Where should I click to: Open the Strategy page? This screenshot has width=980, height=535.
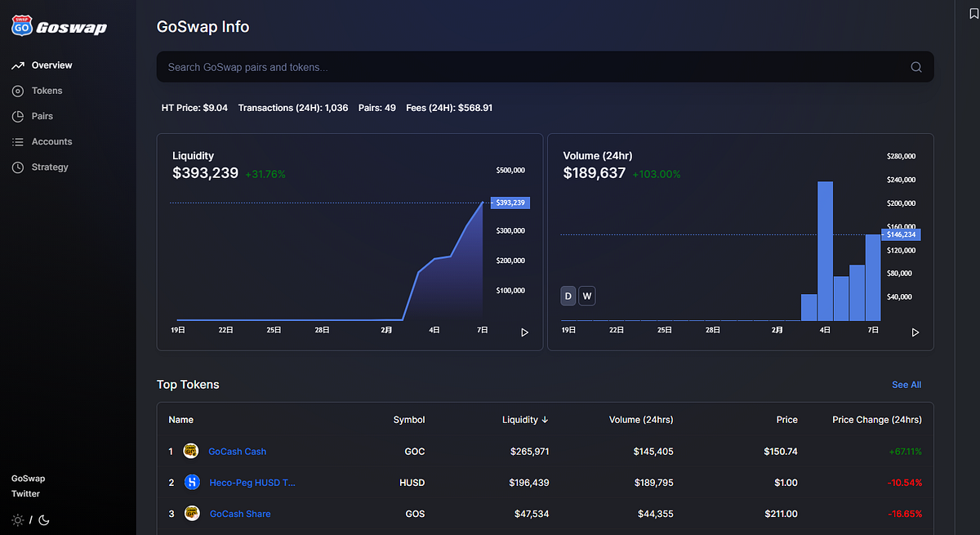(50, 167)
